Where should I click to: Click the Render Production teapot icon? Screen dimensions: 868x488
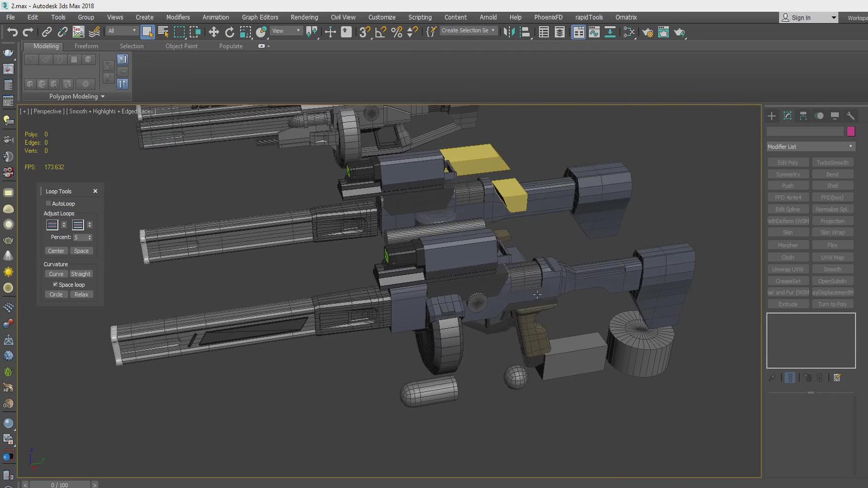click(x=680, y=32)
